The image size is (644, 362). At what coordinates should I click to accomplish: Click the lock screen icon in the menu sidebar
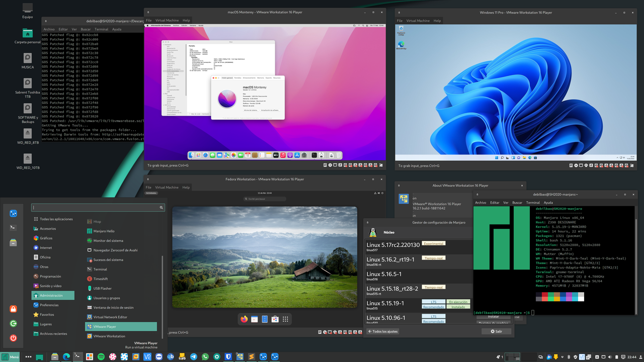coord(14,309)
